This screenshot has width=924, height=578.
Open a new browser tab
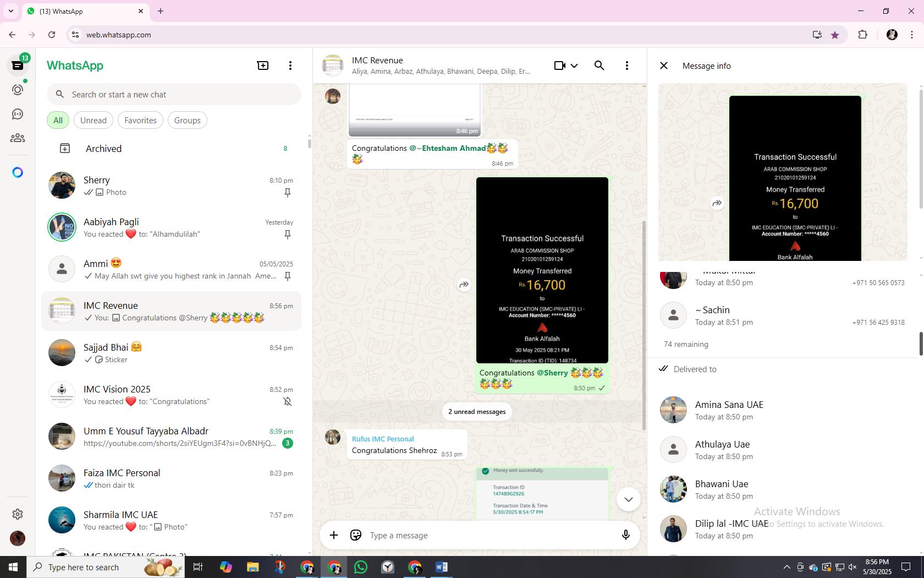click(x=161, y=11)
